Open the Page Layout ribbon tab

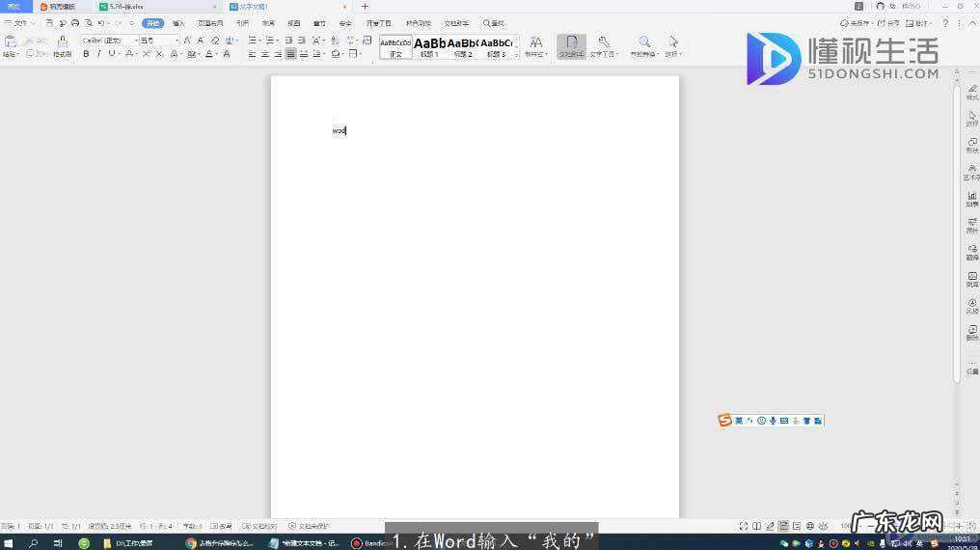tap(210, 22)
